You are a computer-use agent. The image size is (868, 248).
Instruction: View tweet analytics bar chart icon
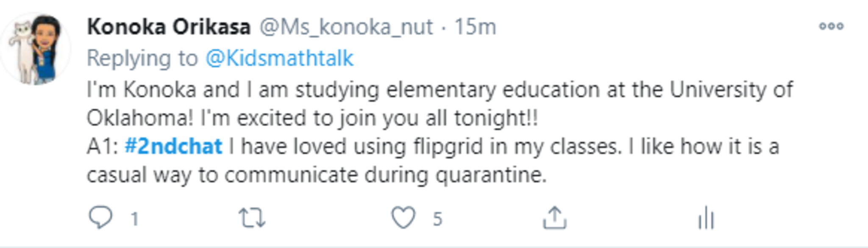706,218
